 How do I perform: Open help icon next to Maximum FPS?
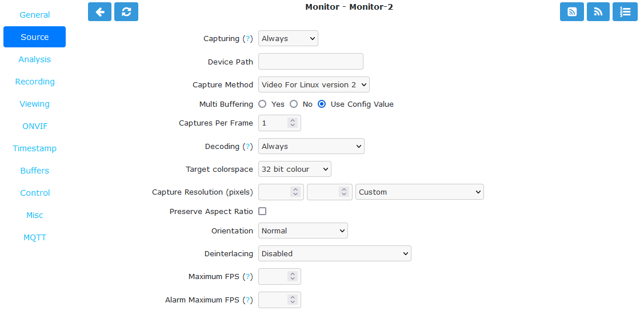[x=247, y=276]
